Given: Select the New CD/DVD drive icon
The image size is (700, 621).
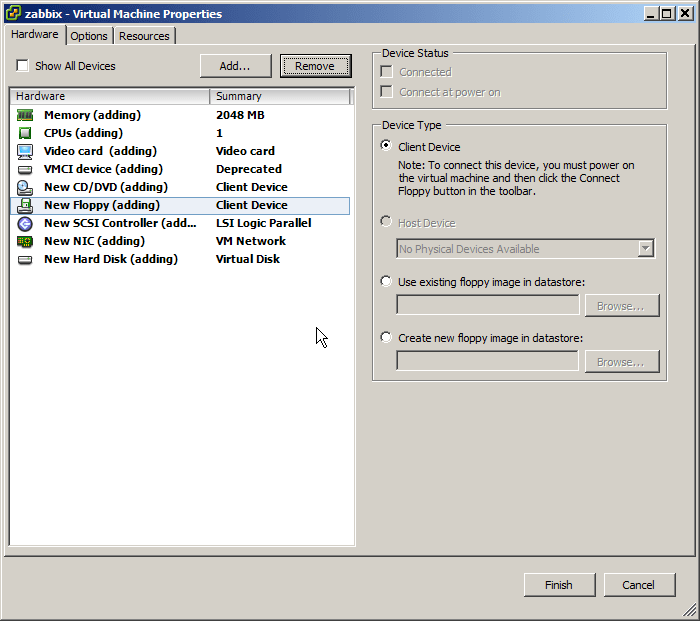Looking at the screenshot, I should [x=25, y=187].
